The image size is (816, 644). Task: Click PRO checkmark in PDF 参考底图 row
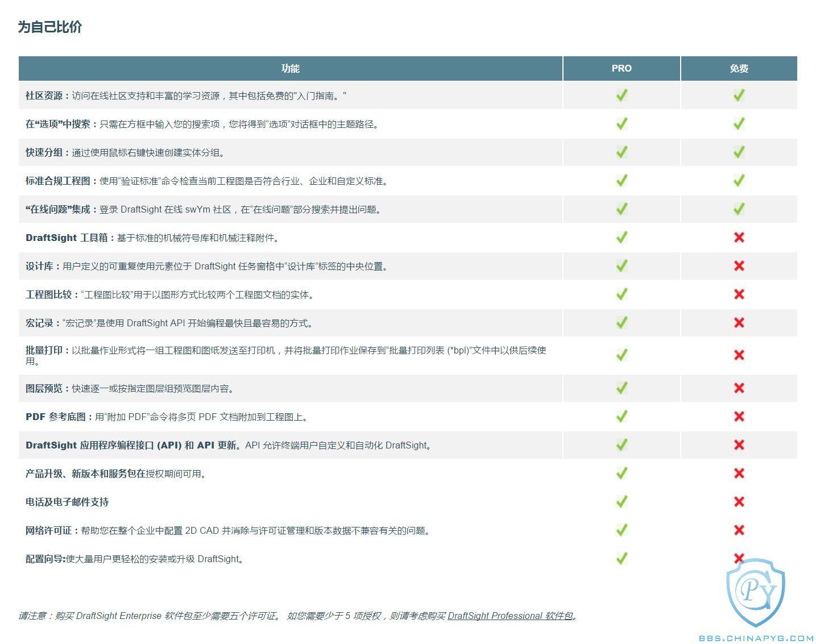click(x=622, y=416)
